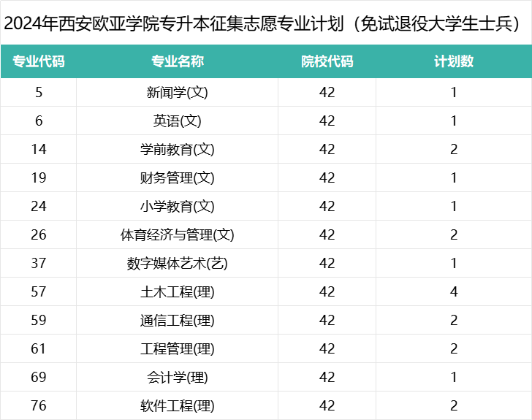
Task: Select the plan count cell showing 4
Action: point(454,291)
